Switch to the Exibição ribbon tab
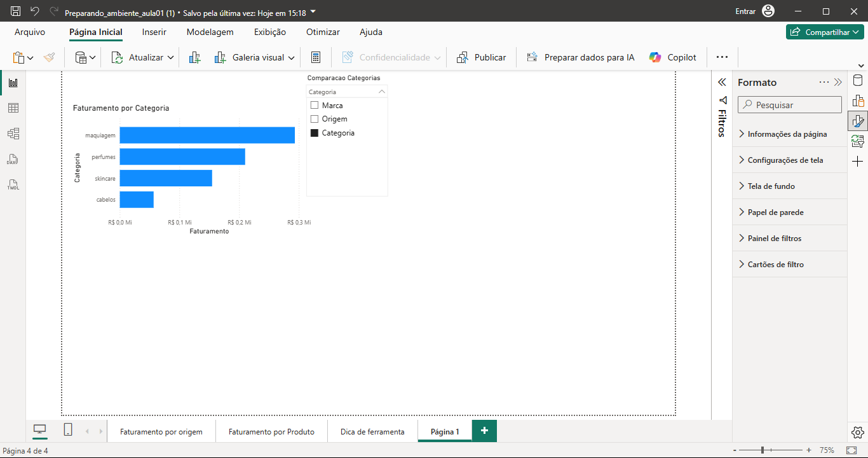This screenshot has height=458, width=868. (270, 32)
